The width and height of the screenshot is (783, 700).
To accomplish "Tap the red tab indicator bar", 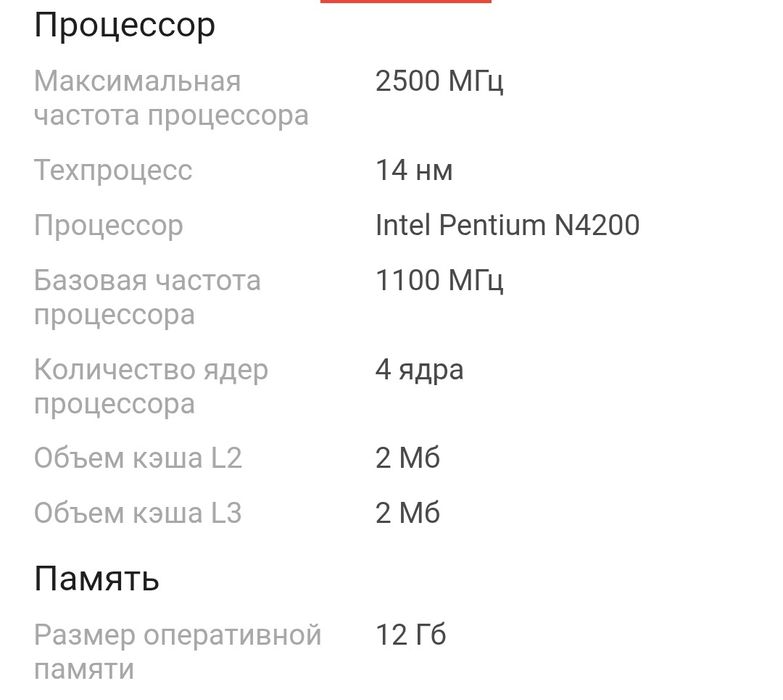I will pyautogui.click(x=405, y=2).
